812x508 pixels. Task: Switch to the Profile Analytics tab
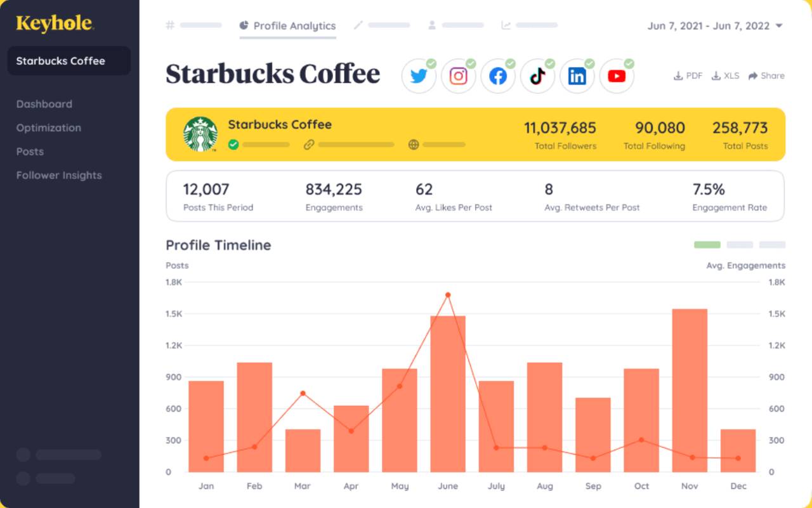(x=287, y=26)
